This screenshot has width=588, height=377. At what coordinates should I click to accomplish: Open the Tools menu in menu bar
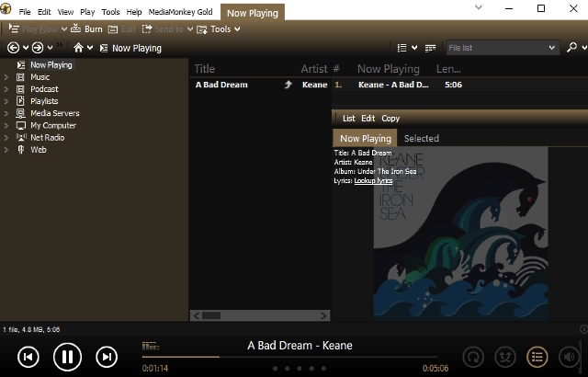point(110,12)
